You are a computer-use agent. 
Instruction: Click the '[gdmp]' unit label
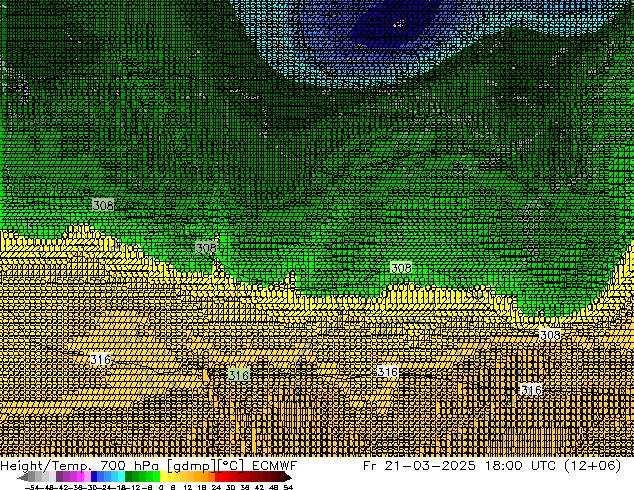pyautogui.click(x=192, y=466)
